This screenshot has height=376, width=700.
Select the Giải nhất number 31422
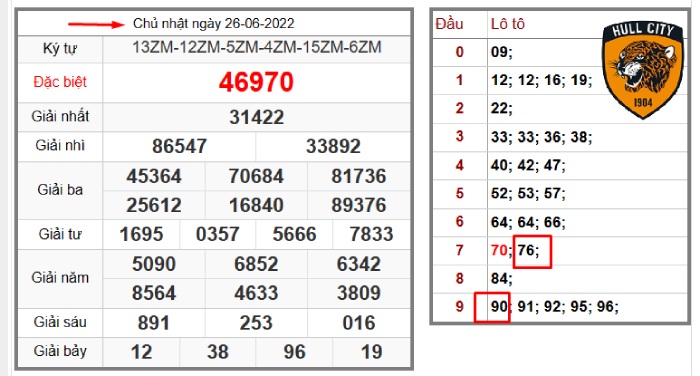257,117
